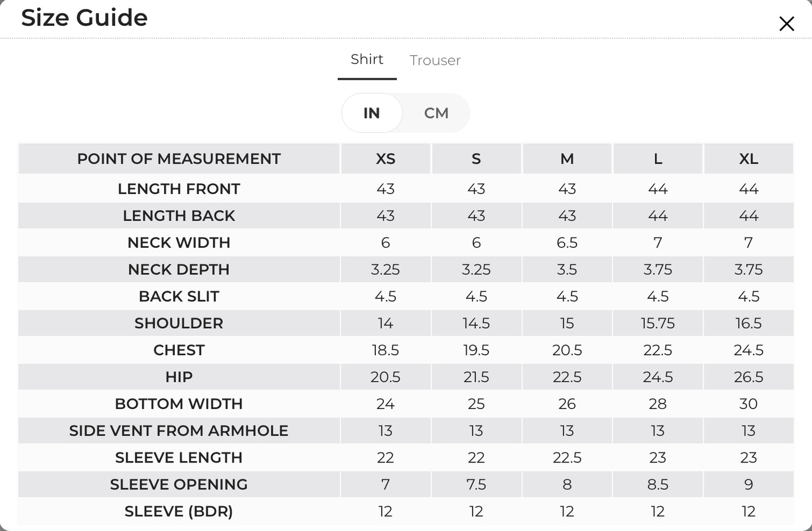Click the Size Guide title
812x531 pixels.
click(84, 17)
